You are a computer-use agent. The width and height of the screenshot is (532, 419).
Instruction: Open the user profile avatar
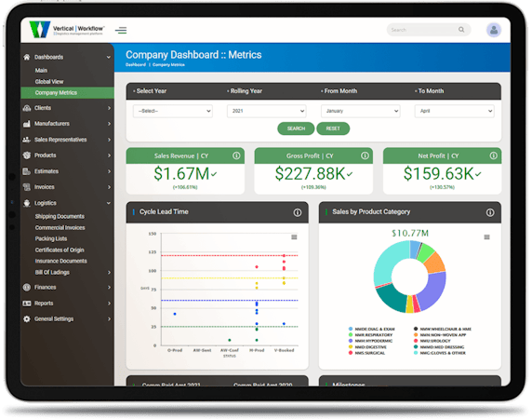pyautogui.click(x=494, y=30)
